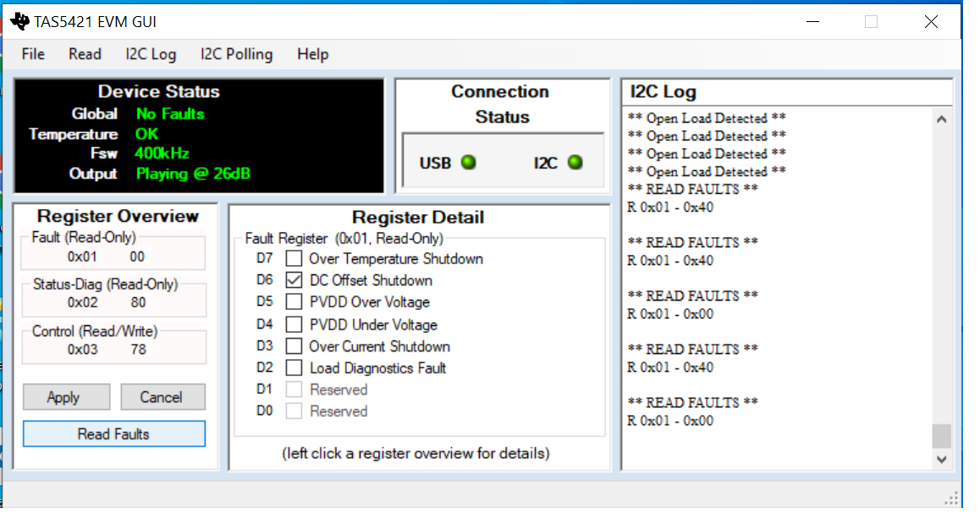Click the 'No Faults' global status text
980x525 pixels.
tap(170, 113)
